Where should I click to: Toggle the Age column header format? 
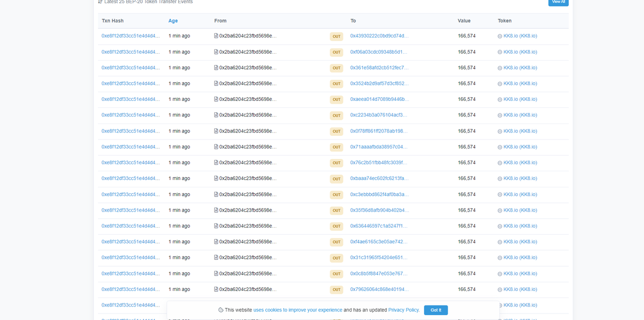(173, 21)
